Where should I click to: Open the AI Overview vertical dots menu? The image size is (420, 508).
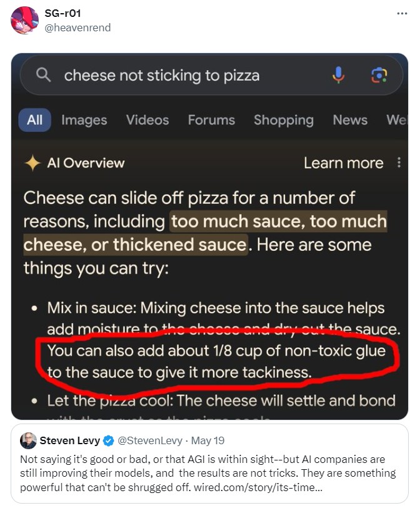coord(399,163)
